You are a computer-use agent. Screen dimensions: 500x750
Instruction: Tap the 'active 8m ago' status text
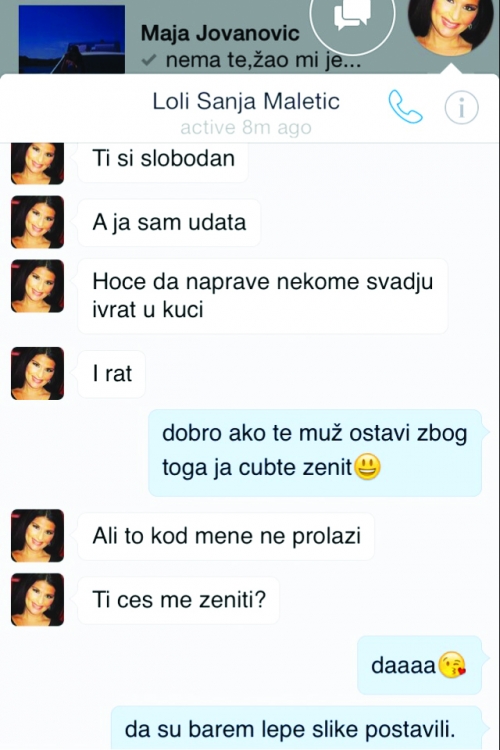pos(246,128)
